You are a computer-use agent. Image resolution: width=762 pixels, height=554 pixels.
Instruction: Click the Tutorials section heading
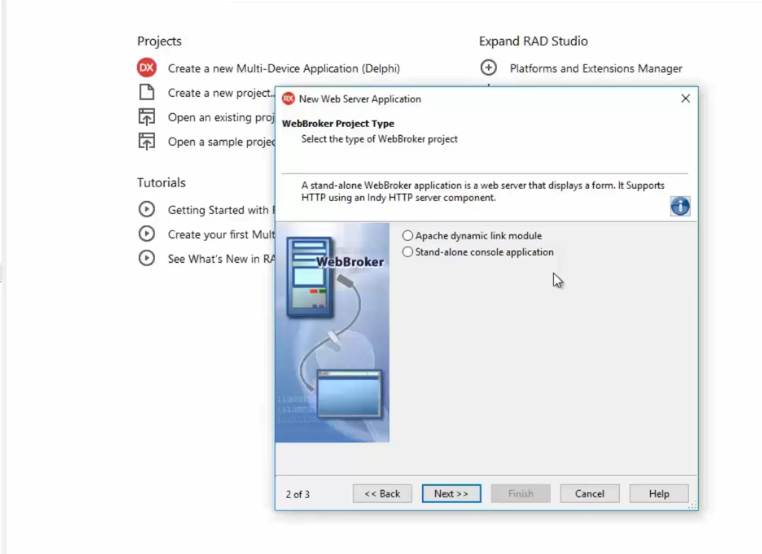(161, 182)
